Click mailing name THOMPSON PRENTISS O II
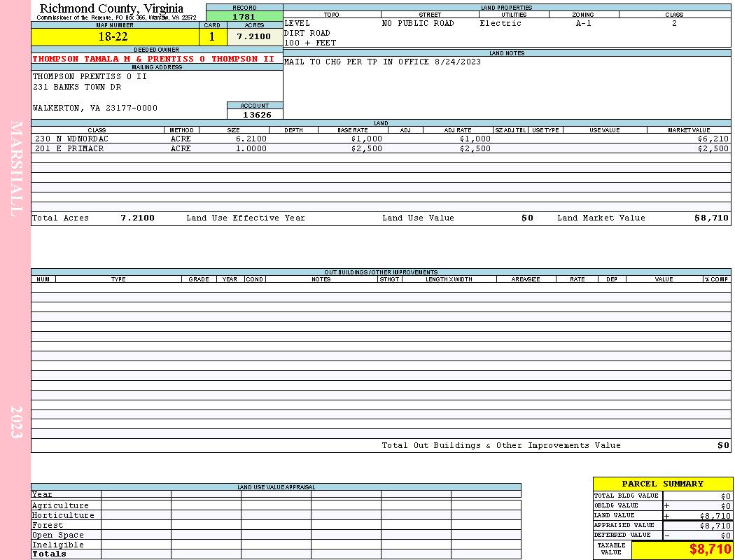This screenshot has width=735, height=560. coord(90,76)
